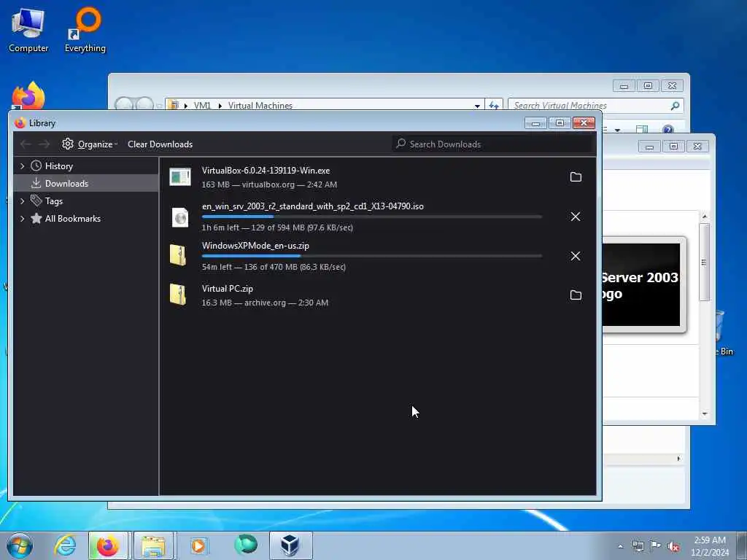Focus the Search Downloads field

coord(494,144)
